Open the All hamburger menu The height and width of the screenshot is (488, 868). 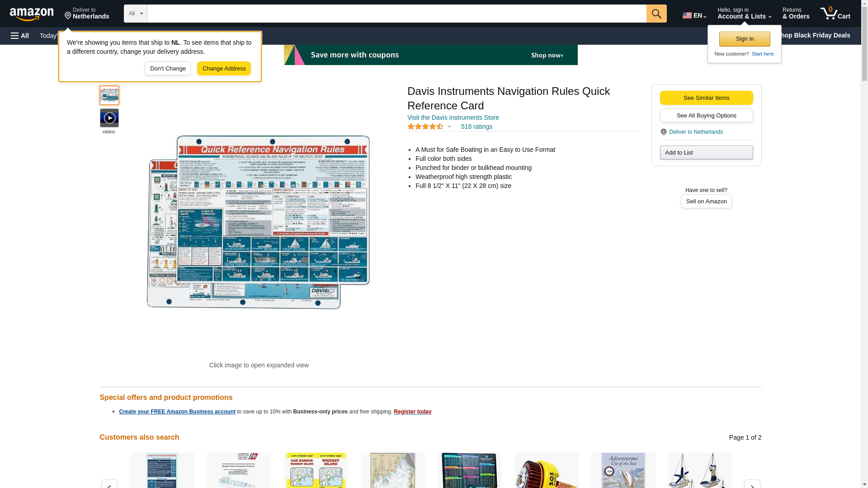click(20, 36)
